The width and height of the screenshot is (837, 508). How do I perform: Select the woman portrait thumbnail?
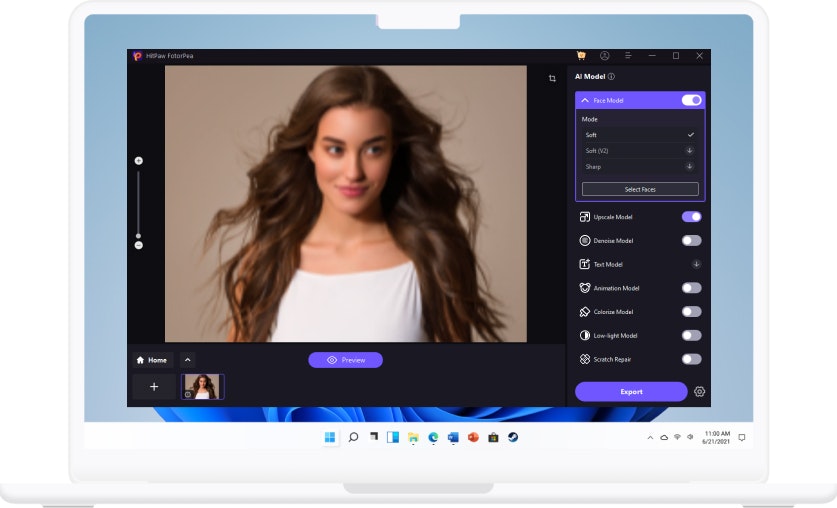(202, 387)
